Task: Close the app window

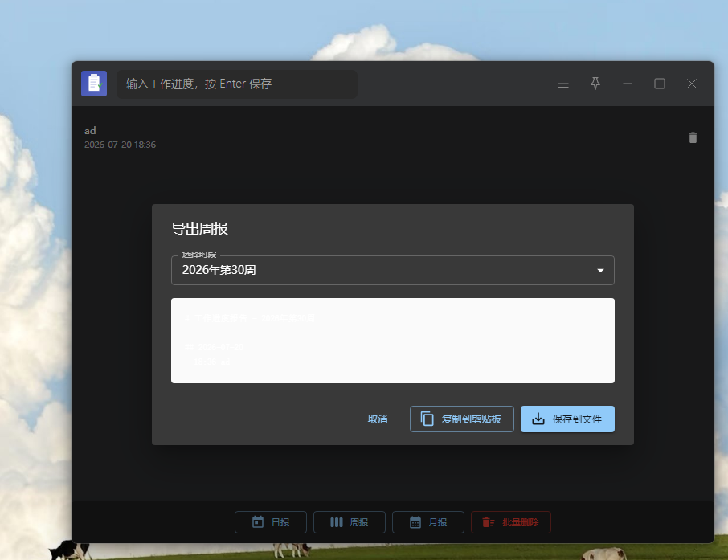Action: 692,84
